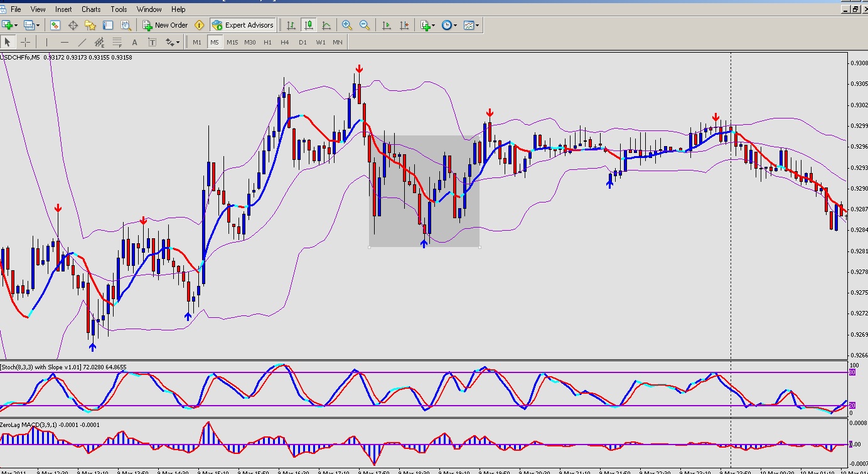Image resolution: width=868 pixels, height=474 pixels.
Task: Switch chart to H4 timeframe
Action: tap(285, 43)
